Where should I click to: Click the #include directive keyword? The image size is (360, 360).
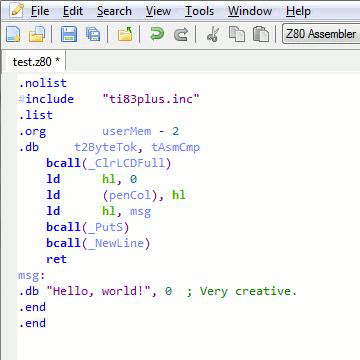coord(46,99)
